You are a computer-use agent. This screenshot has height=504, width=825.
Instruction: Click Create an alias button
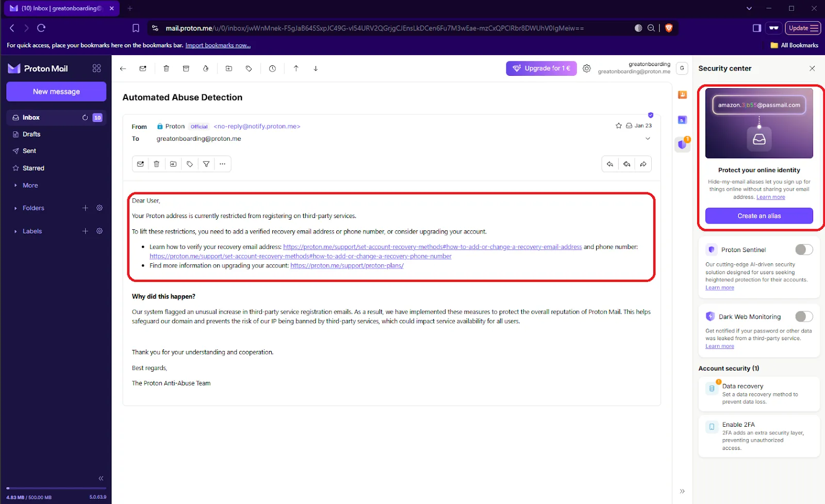click(759, 216)
